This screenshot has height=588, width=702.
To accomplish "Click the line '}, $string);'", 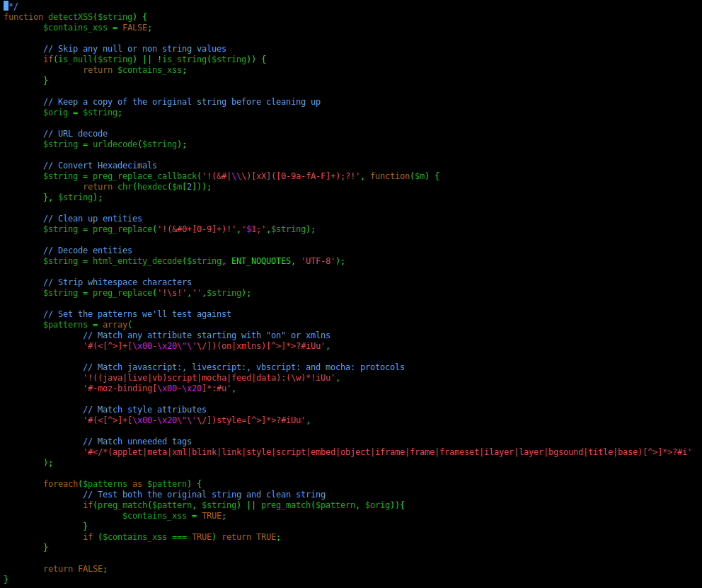I will tap(73, 197).
